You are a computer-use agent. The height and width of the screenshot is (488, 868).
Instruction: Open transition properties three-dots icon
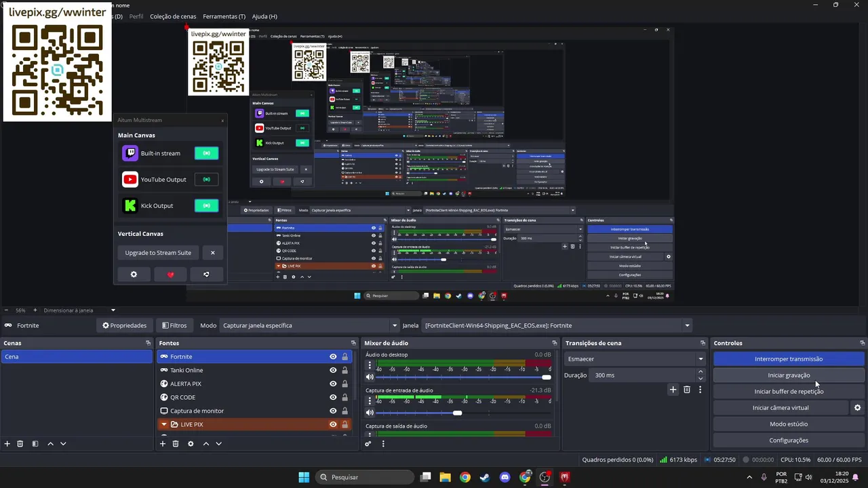[700, 390]
